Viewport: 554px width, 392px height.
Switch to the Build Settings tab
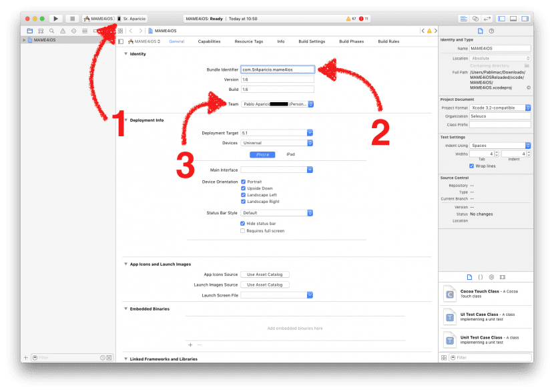point(312,41)
